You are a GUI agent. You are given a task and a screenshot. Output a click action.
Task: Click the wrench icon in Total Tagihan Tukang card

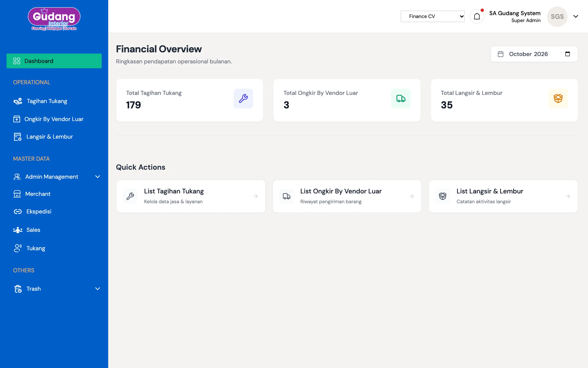[243, 98]
